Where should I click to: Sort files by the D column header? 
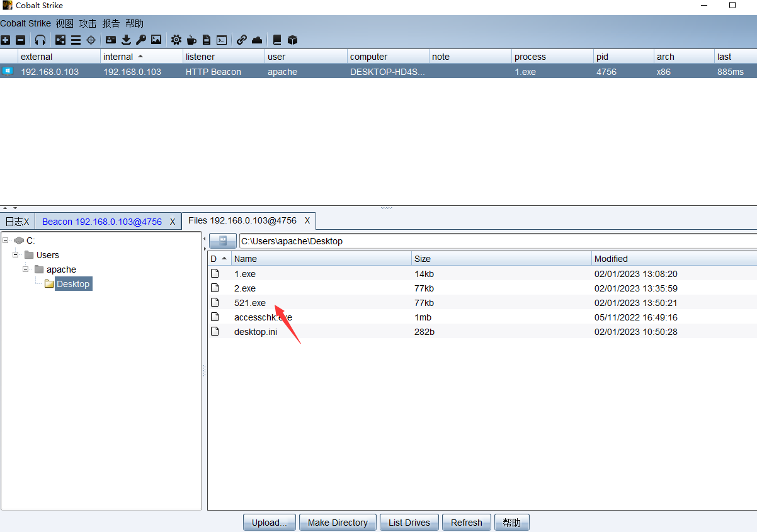click(x=219, y=259)
